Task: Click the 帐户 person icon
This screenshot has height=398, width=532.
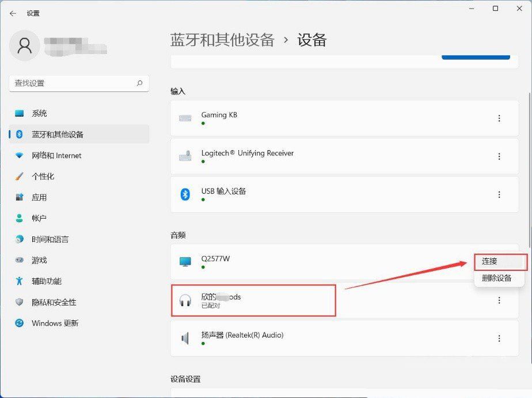Action: (20, 219)
